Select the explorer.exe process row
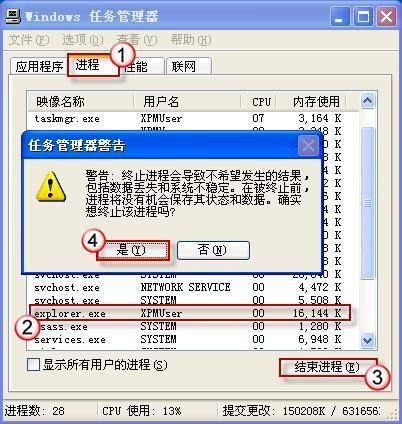The height and width of the screenshot is (424, 402). click(190, 313)
